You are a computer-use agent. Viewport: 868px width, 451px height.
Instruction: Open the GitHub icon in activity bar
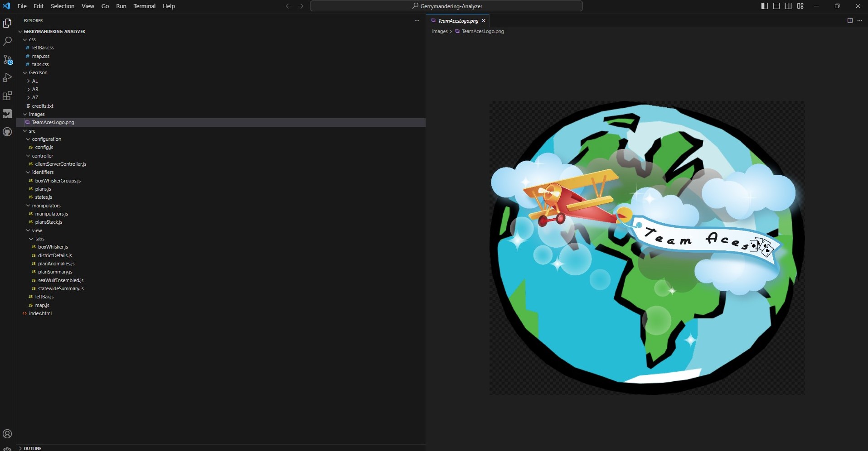tap(7, 132)
